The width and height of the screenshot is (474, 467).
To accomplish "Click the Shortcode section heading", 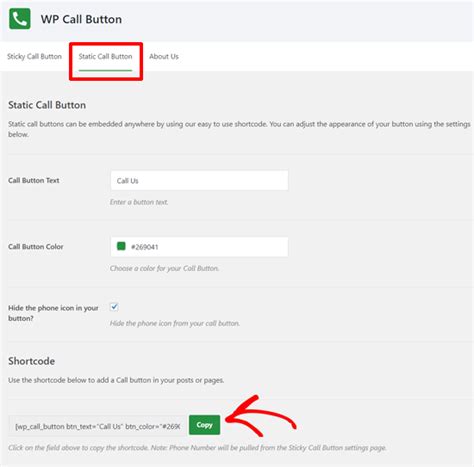I will point(32,361).
